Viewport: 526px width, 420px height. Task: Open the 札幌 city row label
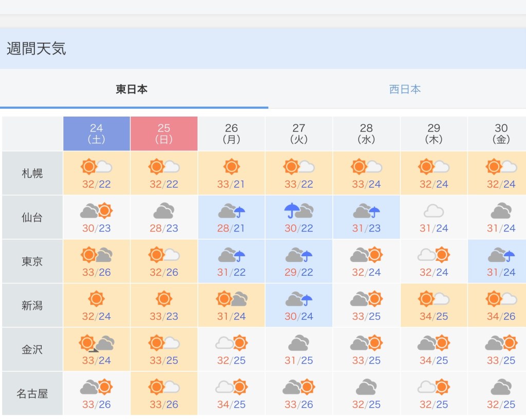pos(32,174)
